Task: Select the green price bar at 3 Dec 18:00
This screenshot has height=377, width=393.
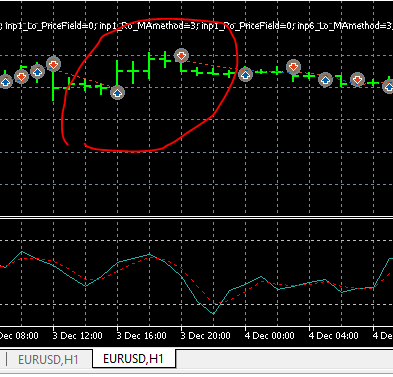Action: point(149,66)
